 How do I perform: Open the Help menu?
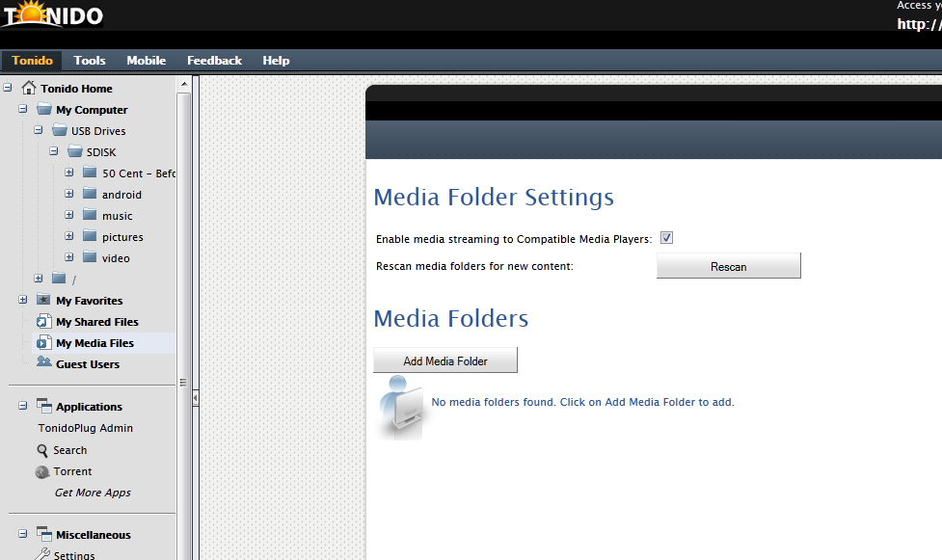coord(276,61)
